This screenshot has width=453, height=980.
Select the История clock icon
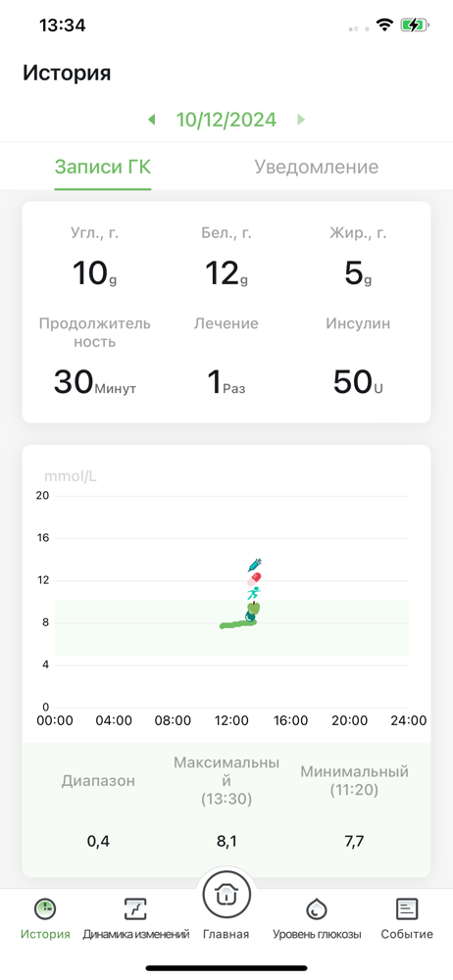[x=45, y=909]
